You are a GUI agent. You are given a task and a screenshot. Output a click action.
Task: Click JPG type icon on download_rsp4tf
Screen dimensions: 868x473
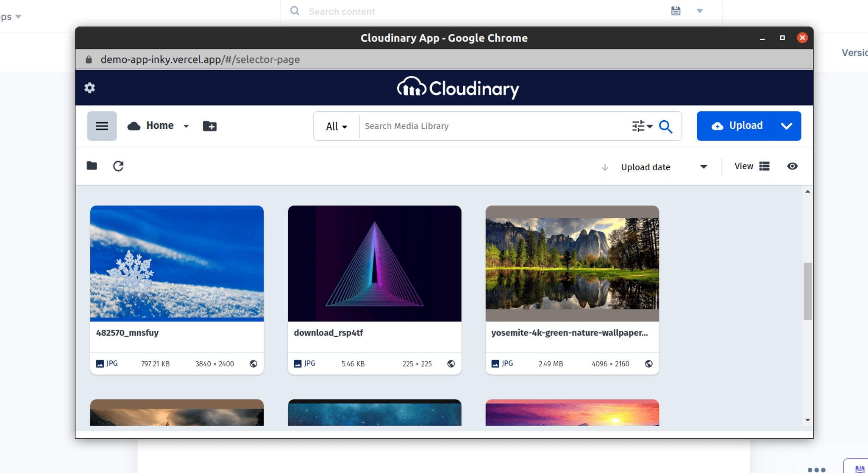point(298,364)
